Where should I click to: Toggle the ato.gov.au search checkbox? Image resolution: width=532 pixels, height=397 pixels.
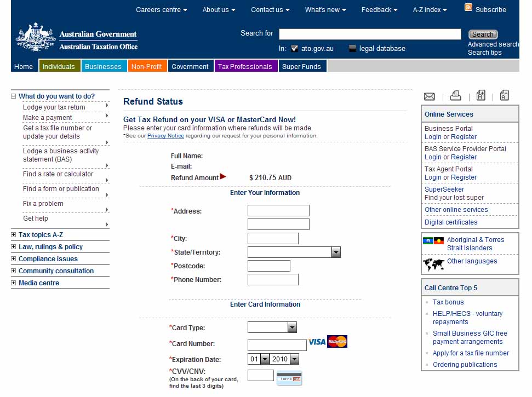[295, 49]
